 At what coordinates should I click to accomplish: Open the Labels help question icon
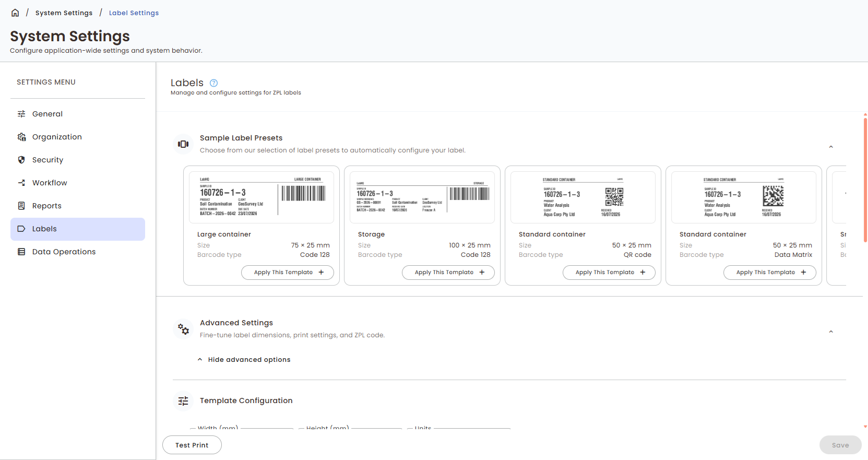click(213, 83)
